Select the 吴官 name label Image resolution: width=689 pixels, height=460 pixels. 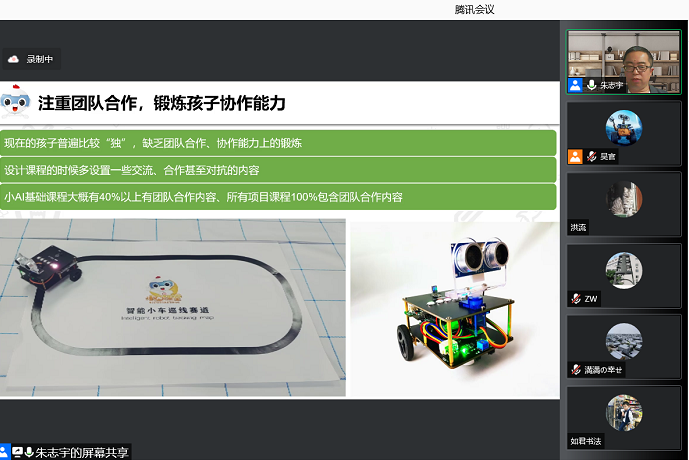click(608, 156)
